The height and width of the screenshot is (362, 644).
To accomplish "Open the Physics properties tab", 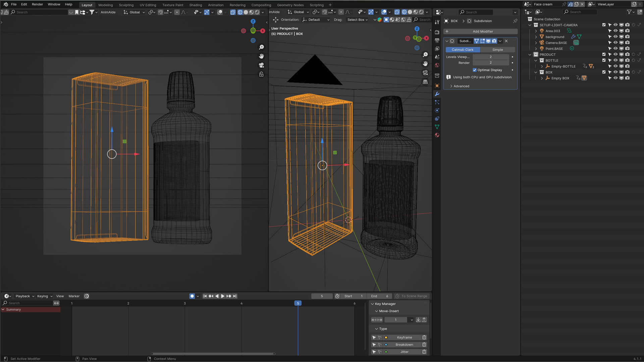I will tap(437, 110).
